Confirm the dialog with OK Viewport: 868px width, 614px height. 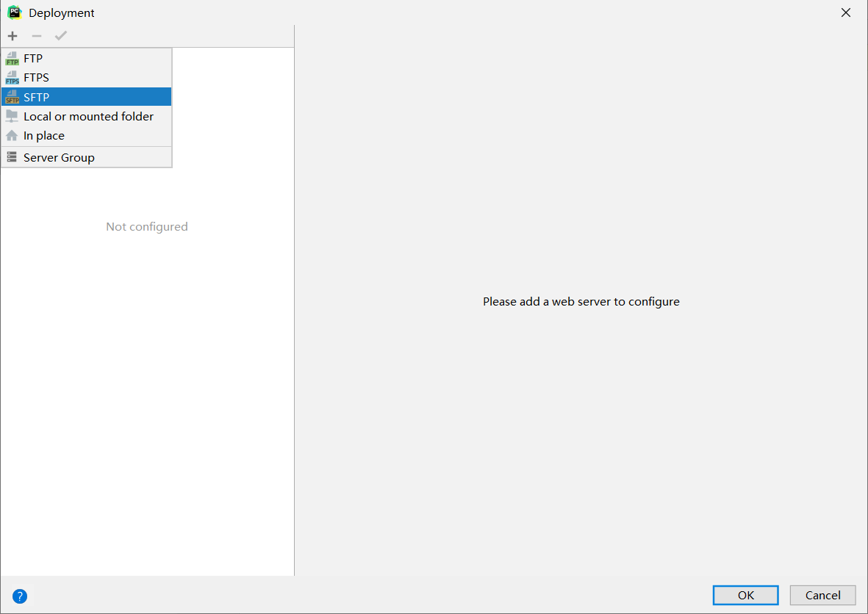pos(746,595)
